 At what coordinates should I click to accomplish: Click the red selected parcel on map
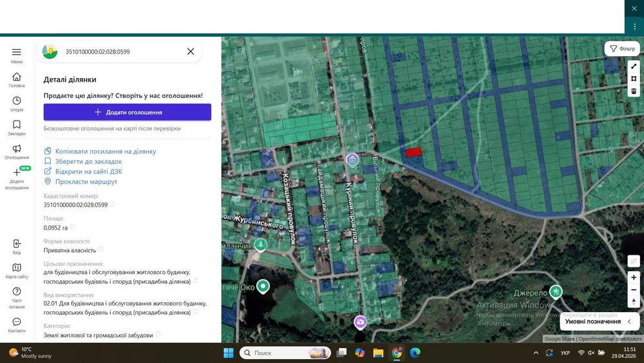pos(414,152)
